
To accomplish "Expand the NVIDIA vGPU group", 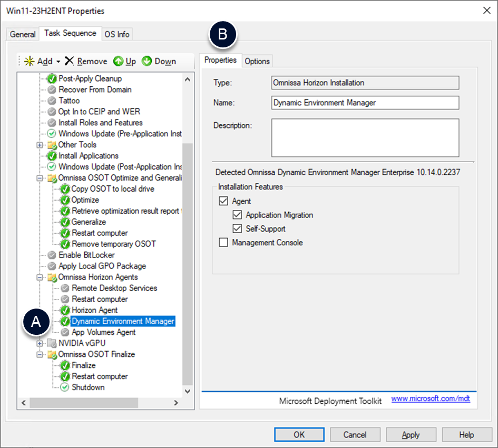I will coord(40,343).
